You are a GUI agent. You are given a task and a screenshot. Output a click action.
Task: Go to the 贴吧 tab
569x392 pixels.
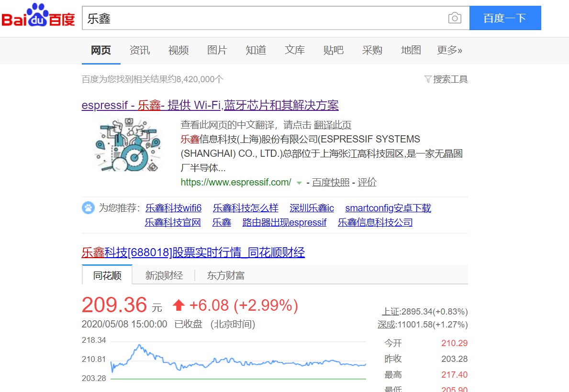pos(334,50)
